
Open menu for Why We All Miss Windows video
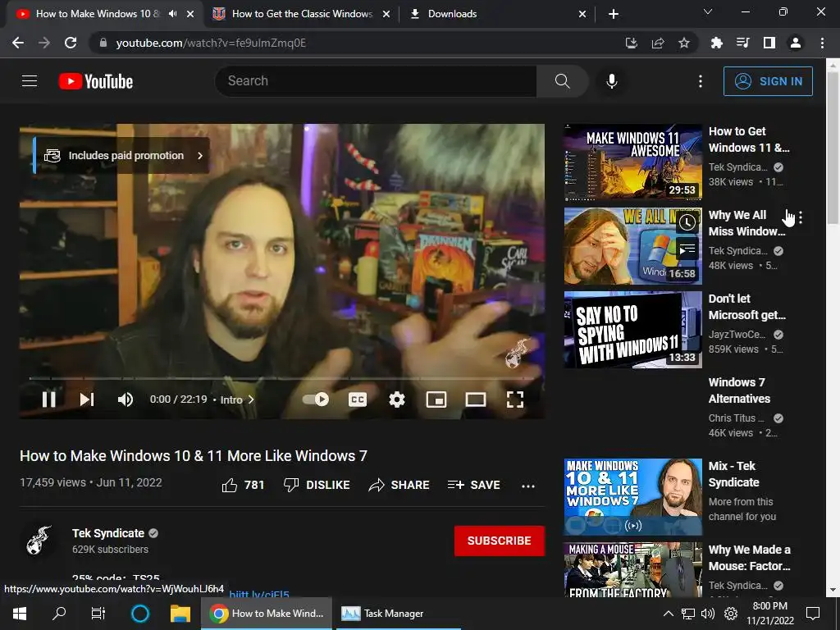(801, 217)
